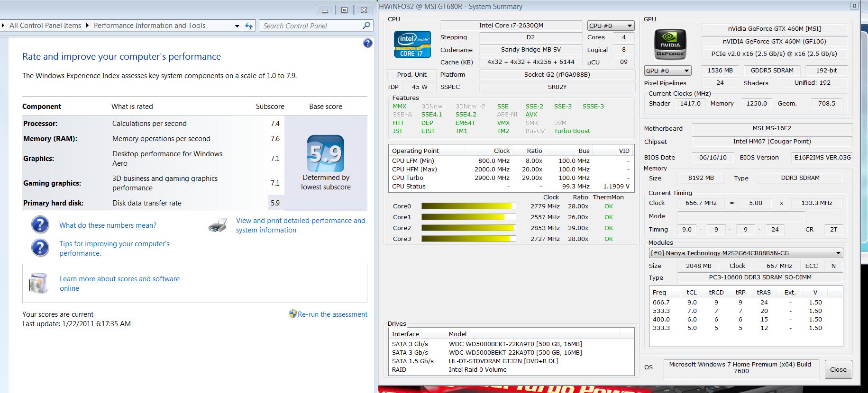Open 'What do these numbers mean?' link
This screenshot has width=868, height=393.
click(x=108, y=225)
